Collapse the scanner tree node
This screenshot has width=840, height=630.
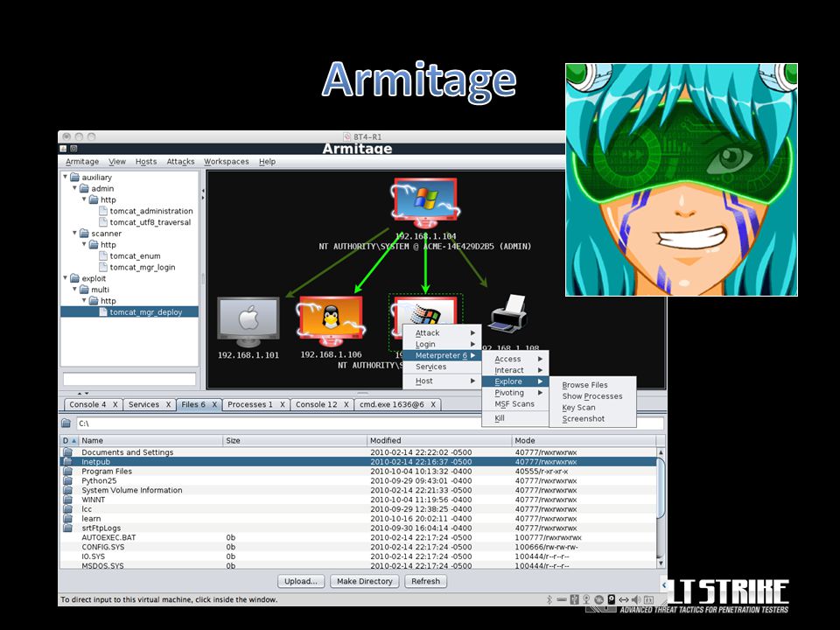(74, 233)
